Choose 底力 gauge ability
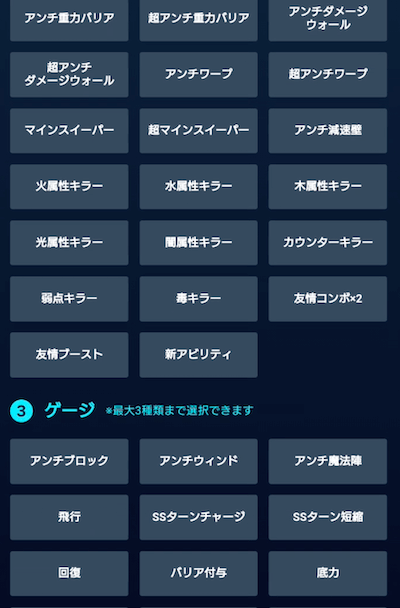This screenshot has width=400, height=608. (328, 573)
